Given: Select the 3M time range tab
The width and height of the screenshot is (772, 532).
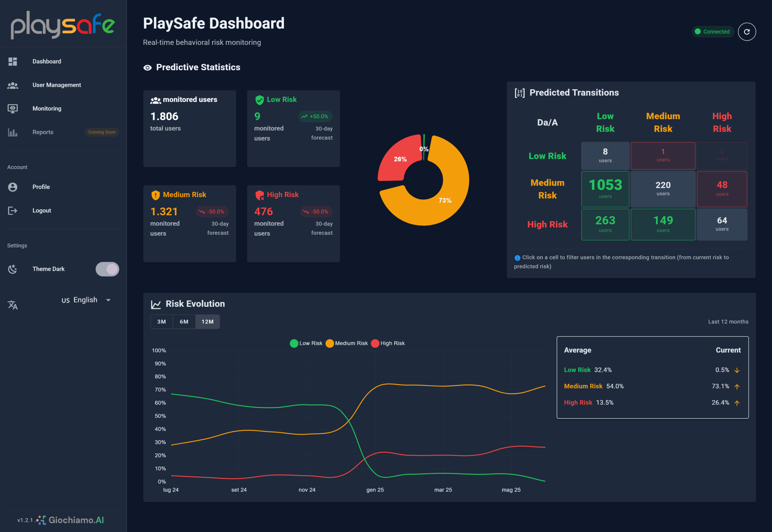Looking at the screenshot, I should tap(162, 322).
